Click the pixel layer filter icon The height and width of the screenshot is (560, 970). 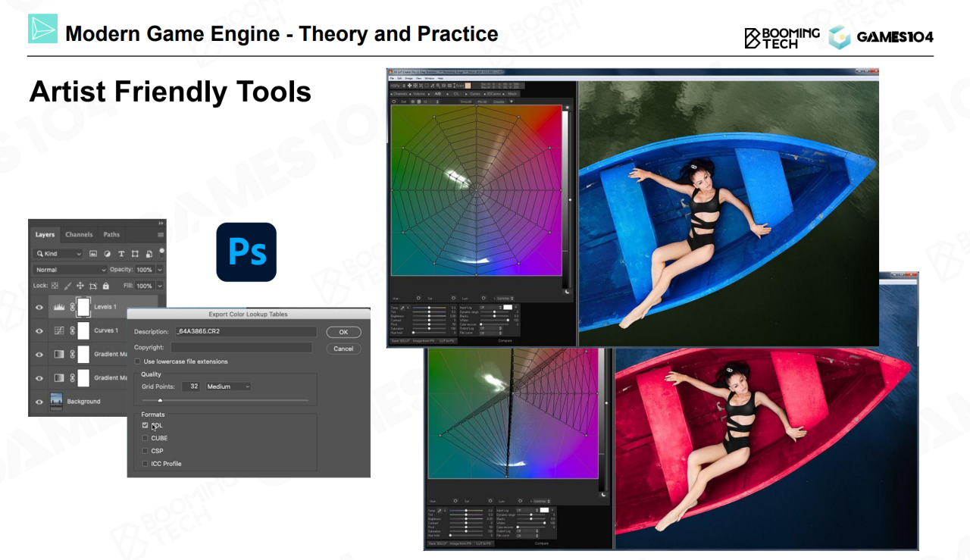[x=93, y=254]
